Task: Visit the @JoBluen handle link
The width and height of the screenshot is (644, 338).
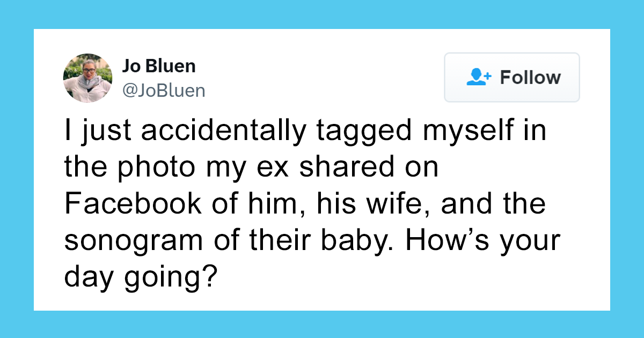Action: (164, 90)
